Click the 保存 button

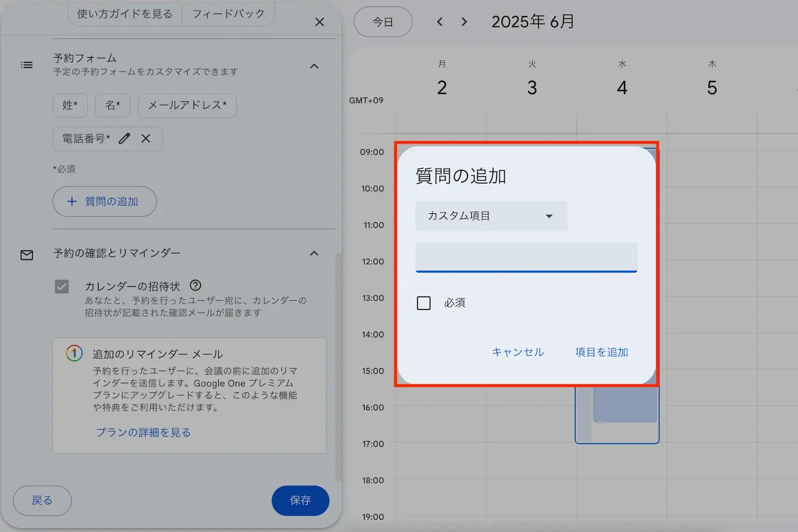click(x=300, y=501)
